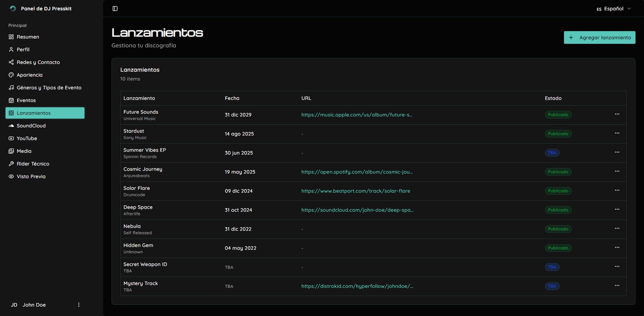Open the SoundCloud section icon
This screenshot has width=644, height=316.
[x=11, y=126]
